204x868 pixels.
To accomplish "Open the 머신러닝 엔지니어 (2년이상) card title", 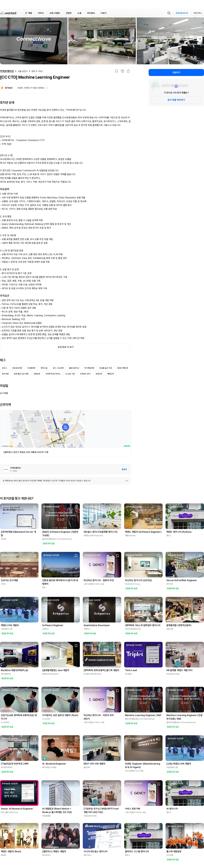I will point(138,580).
